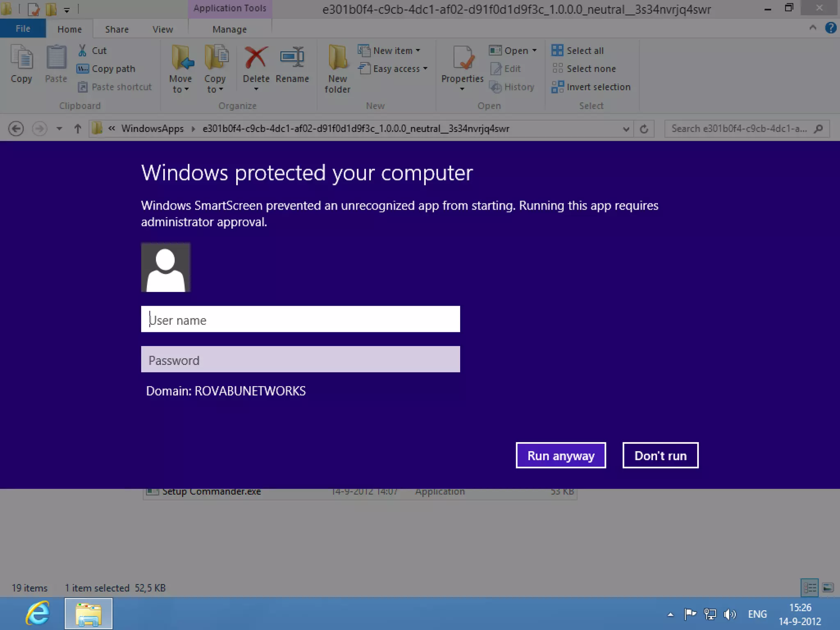Open the address bar history dropdown
Screen dimensions: 840x630
tap(626, 129)
